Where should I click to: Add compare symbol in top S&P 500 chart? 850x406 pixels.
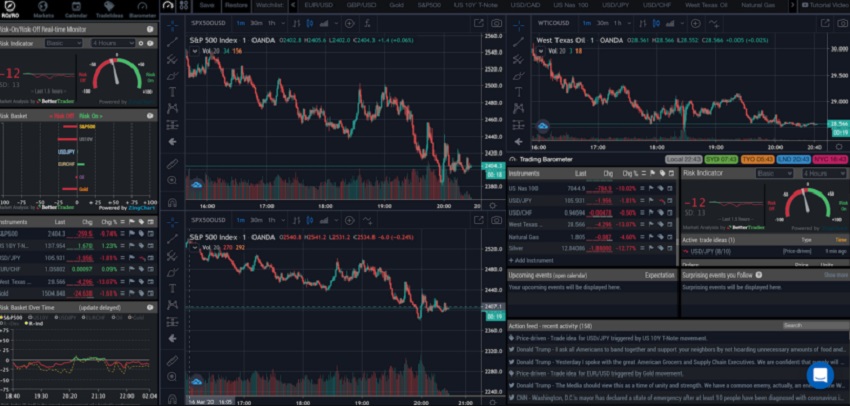[x=350, y=23]
